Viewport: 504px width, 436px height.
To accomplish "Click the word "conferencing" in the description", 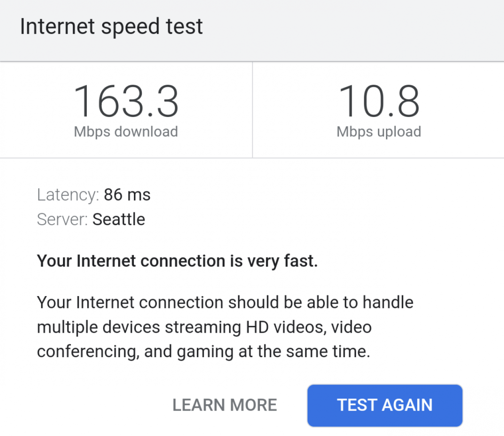I will point(88,351).
